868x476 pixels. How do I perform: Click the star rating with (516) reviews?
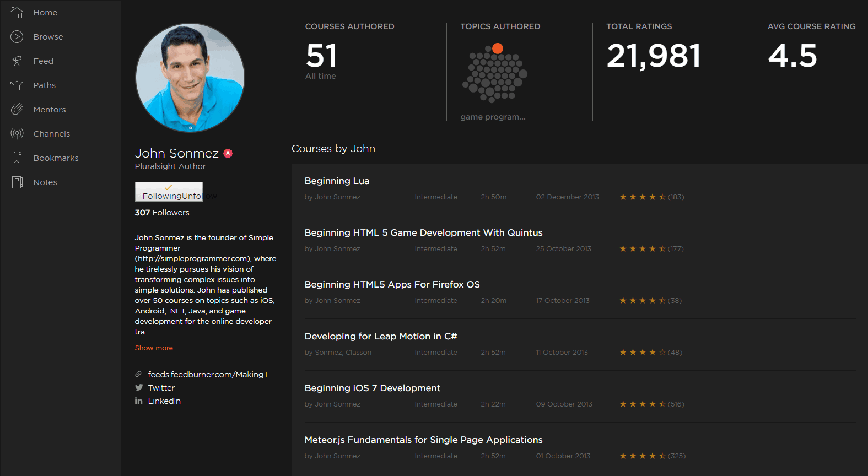pyautogui.click(x=643, y=404)
